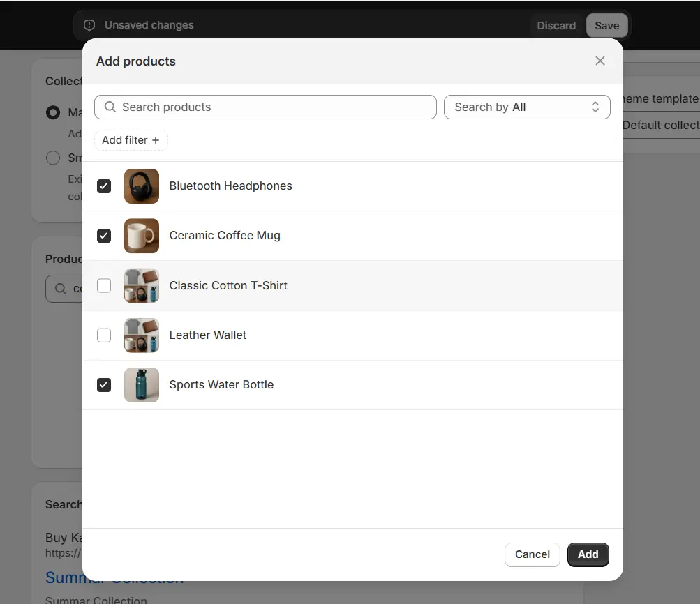
Task: Close the Add products dialog with X
Action: 600,61
